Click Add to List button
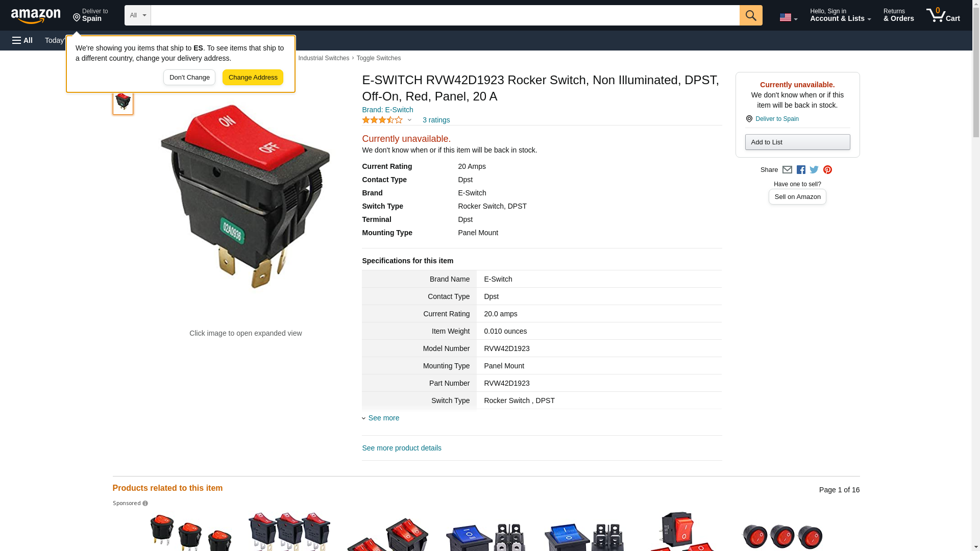Viewport: 980px width, 551px height. coord(797,142)
